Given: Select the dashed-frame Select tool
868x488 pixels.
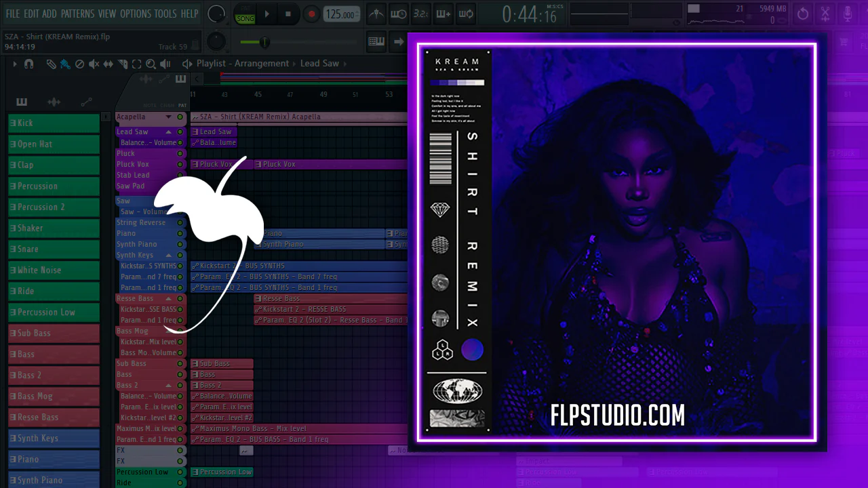Looking at the screenshot, I should click(x=137, y=64).
